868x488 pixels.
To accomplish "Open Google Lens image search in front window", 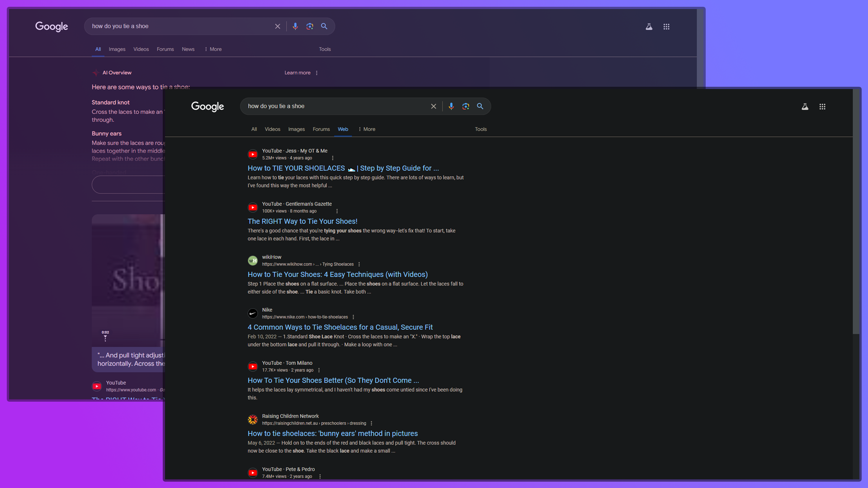I will [x=466, y=107].
